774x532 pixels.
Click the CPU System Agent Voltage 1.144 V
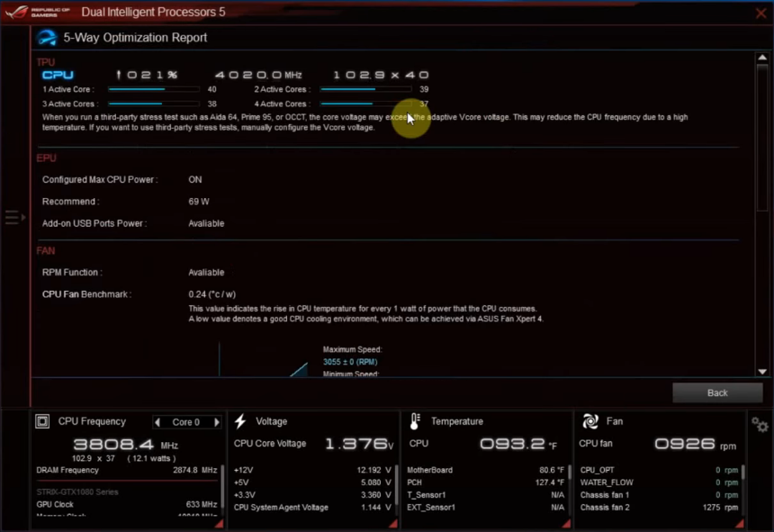375,507
